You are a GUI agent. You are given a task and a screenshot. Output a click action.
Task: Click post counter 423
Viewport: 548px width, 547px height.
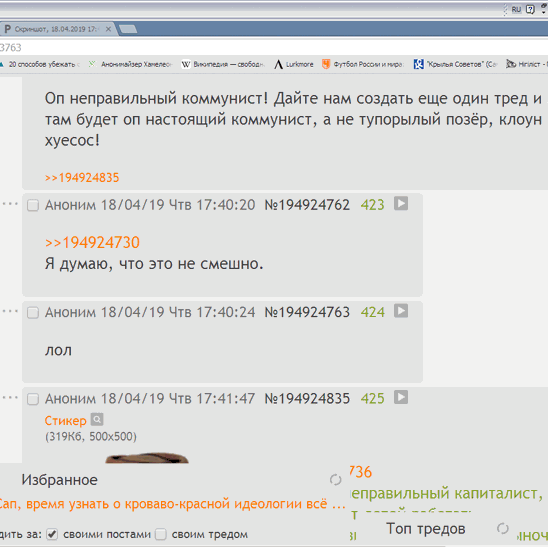point(373,205)
